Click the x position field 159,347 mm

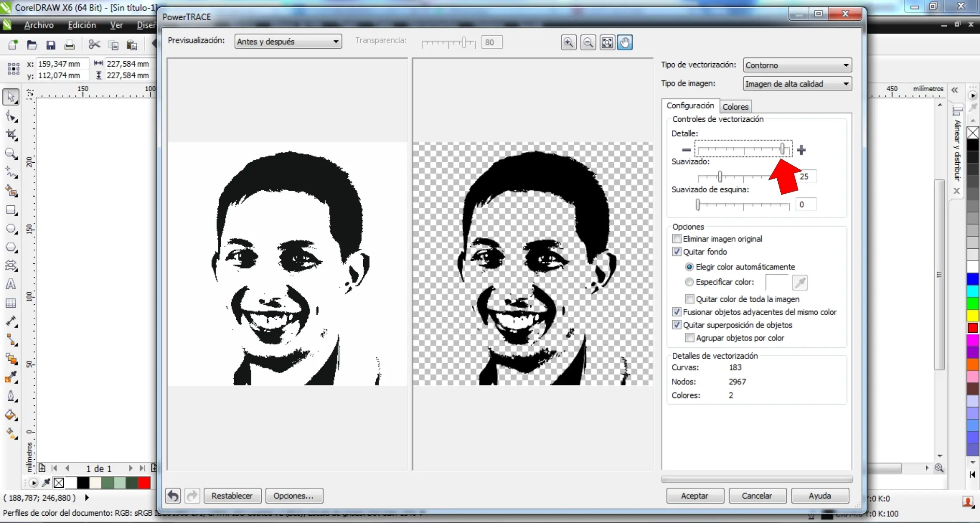62,64
